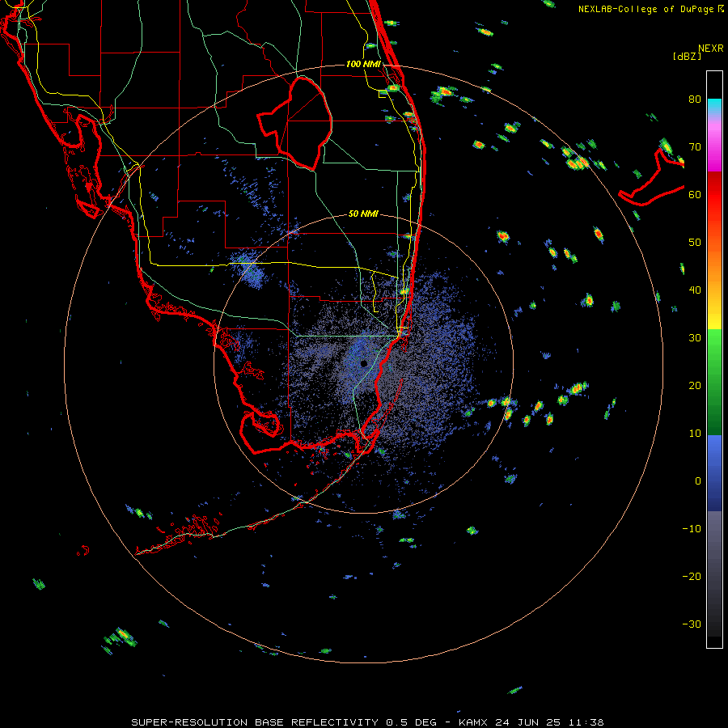The height and width of the screenshot is (728, 728).
Task: Click the -30 value on the dBZ scale
Action: click(692, 624)
